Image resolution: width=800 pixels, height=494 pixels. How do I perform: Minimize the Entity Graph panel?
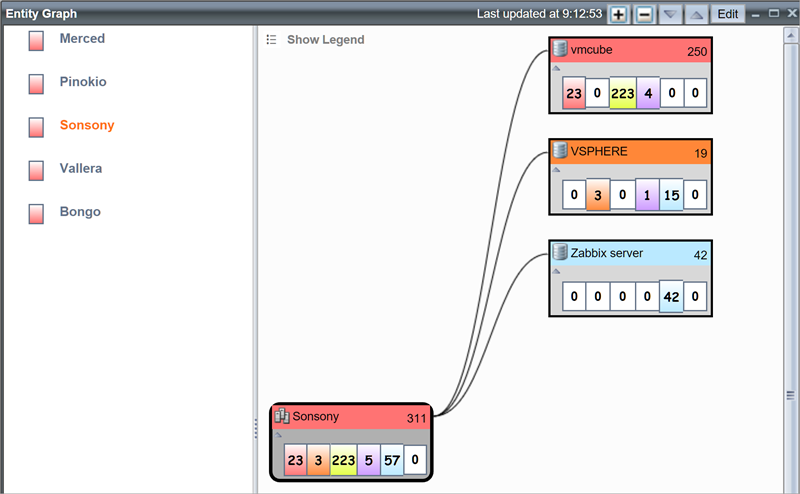click(x=756, y=15)
